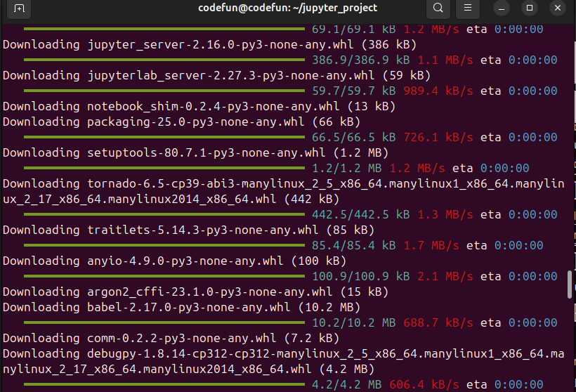This screenshot has width=576, height=392.
Task: Click the 606.4 kB/s speed value
Action: (424, 384)
